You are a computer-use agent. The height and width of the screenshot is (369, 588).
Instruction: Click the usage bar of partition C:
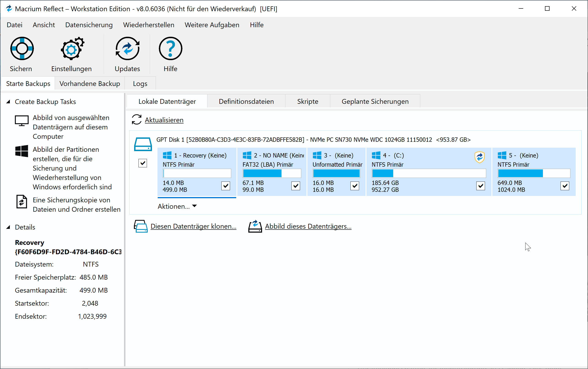pyautogui.click(x=428, y=173)
